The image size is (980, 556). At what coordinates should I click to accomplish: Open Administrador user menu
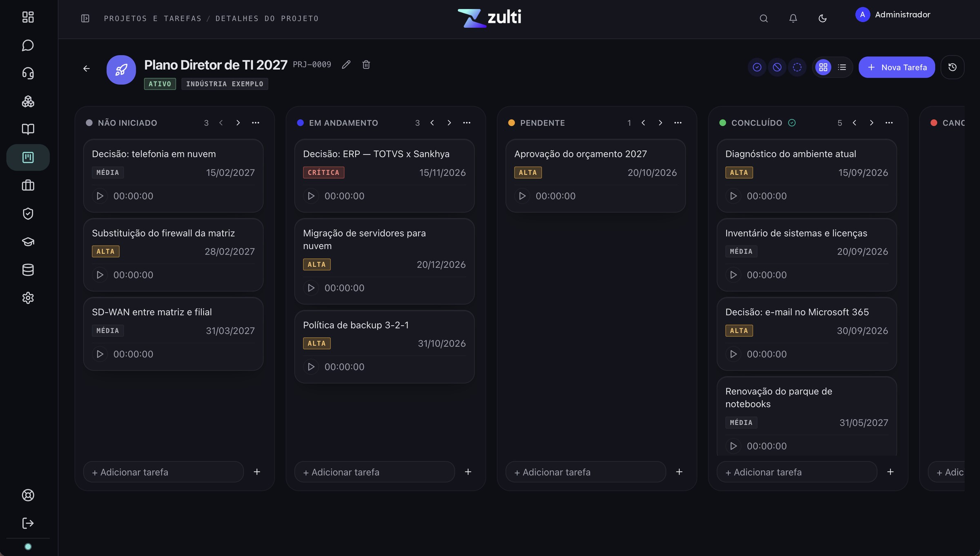tap(893, 15)
